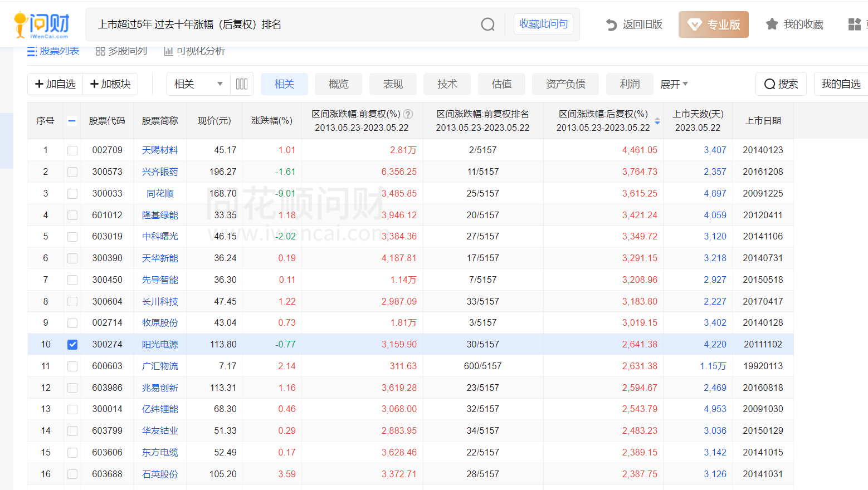This screenshot has height=490, width=868.
Task: Open the 可视化分析 view
Action: [x=194, y=51]
